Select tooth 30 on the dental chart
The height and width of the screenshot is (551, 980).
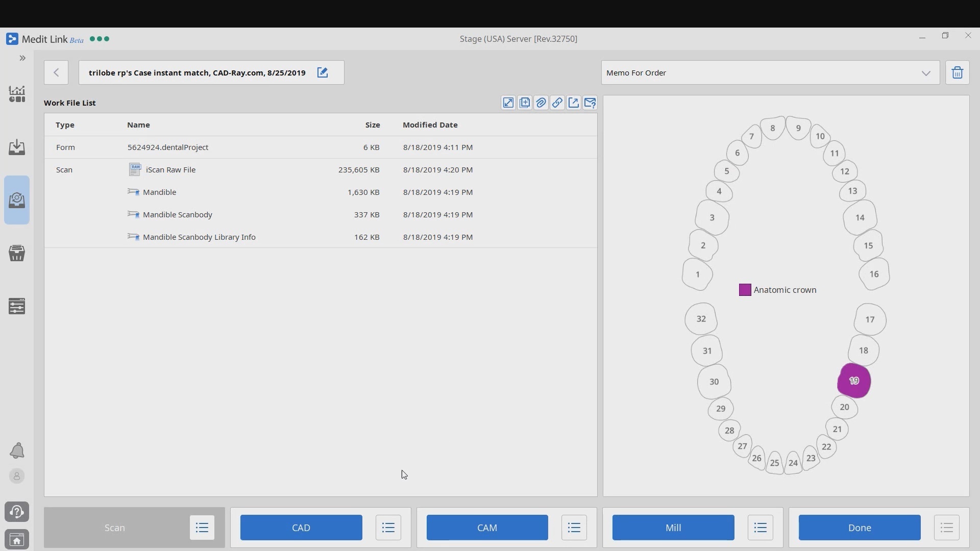click(714, 382)
